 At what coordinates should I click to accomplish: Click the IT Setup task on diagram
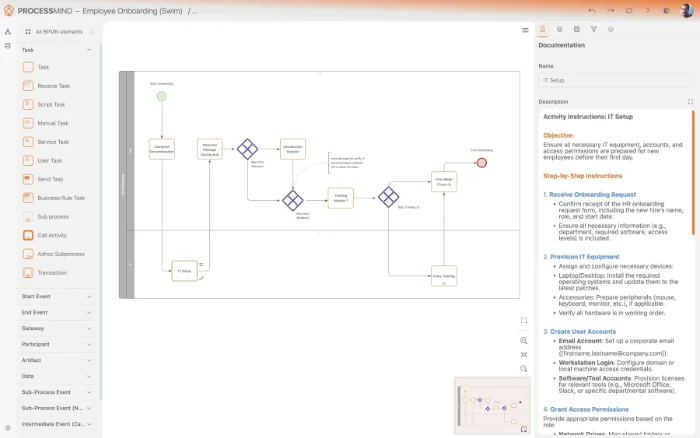[185, 270]
